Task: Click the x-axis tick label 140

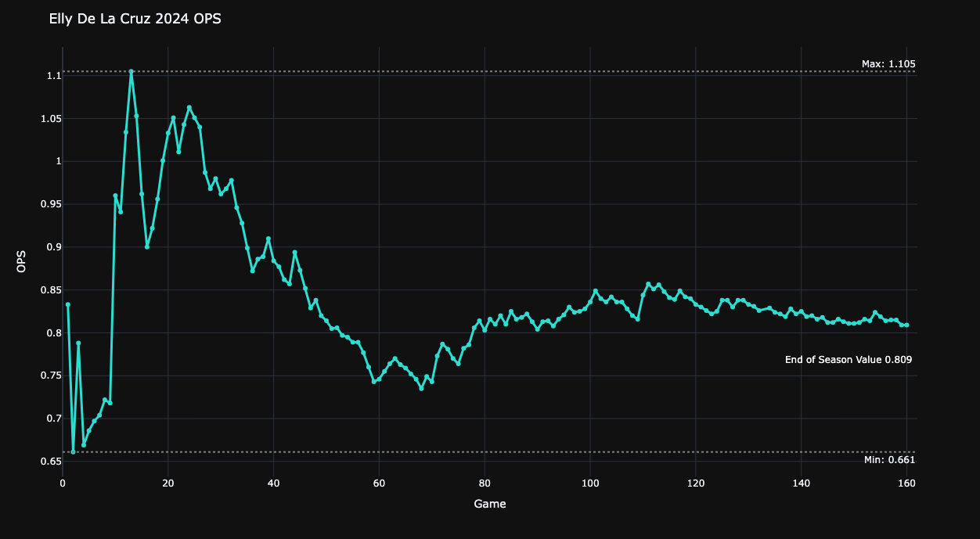Action: 801,484
